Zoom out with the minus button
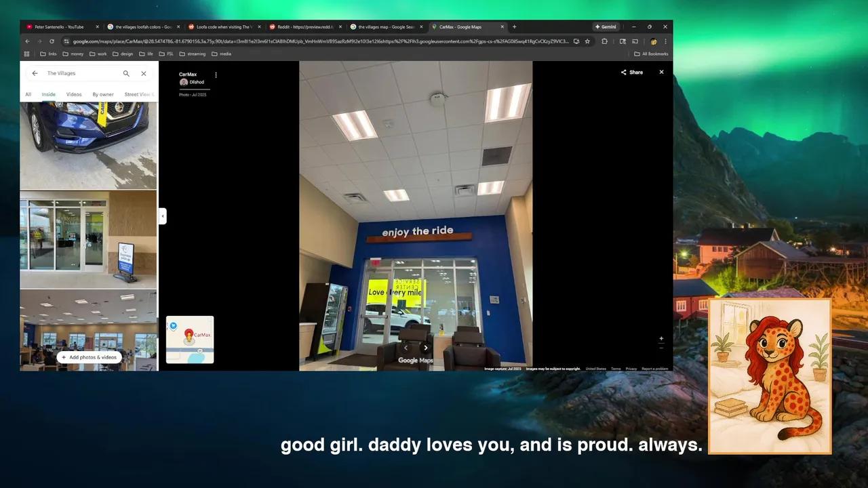868x488 pixels. pos(661,348)
